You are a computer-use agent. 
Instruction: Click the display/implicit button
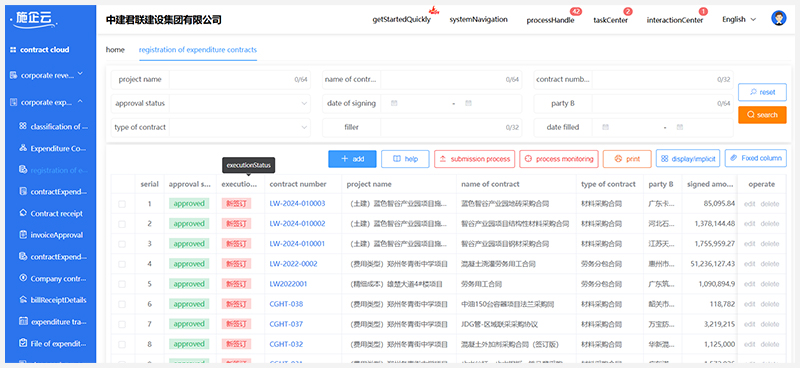coord(688,159)
